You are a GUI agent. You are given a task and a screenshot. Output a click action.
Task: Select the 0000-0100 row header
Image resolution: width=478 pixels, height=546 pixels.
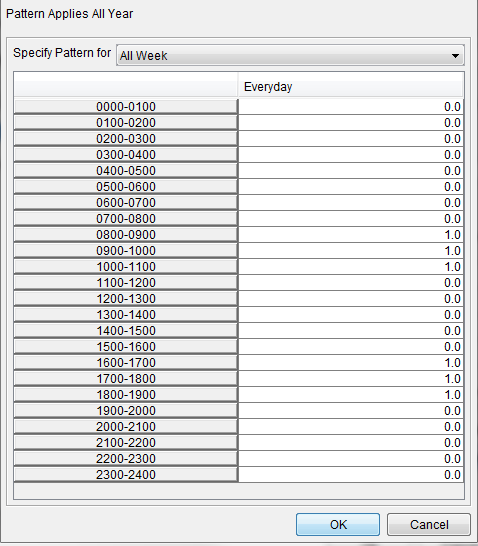coord(126,107)
